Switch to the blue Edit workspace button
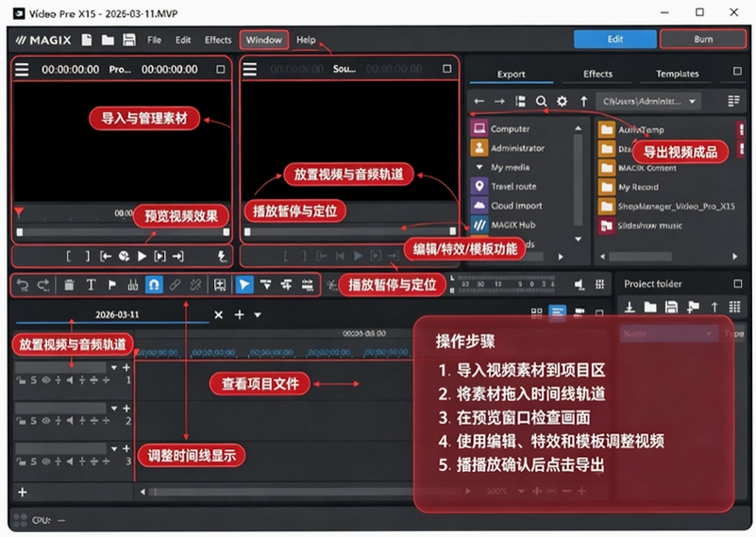 click(614, 39)
